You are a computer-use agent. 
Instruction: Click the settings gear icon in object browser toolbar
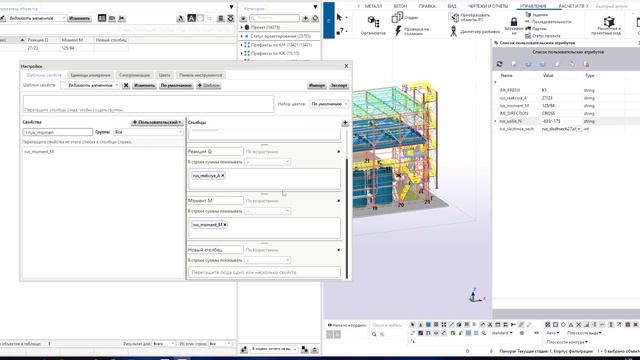(231, 18)
